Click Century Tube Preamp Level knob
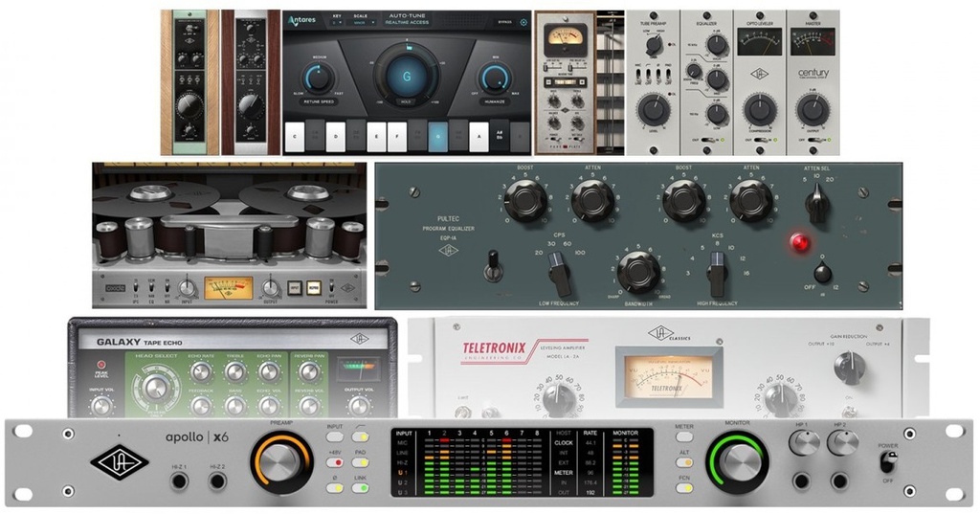980x514 pixels. click(x=654, y=111)
